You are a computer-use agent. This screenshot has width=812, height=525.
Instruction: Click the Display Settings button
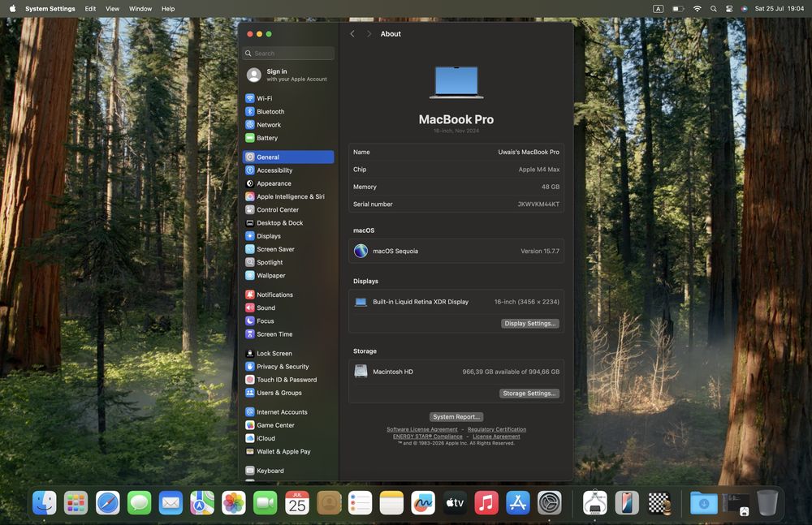529,324
